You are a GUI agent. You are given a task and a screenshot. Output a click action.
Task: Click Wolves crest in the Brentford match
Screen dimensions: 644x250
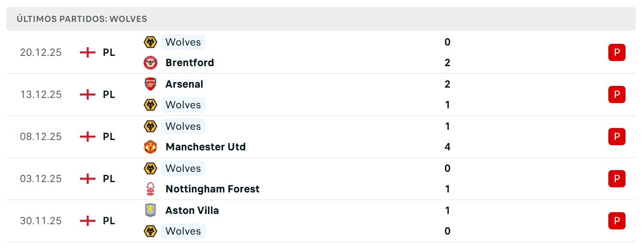click(x=150, y=42)
